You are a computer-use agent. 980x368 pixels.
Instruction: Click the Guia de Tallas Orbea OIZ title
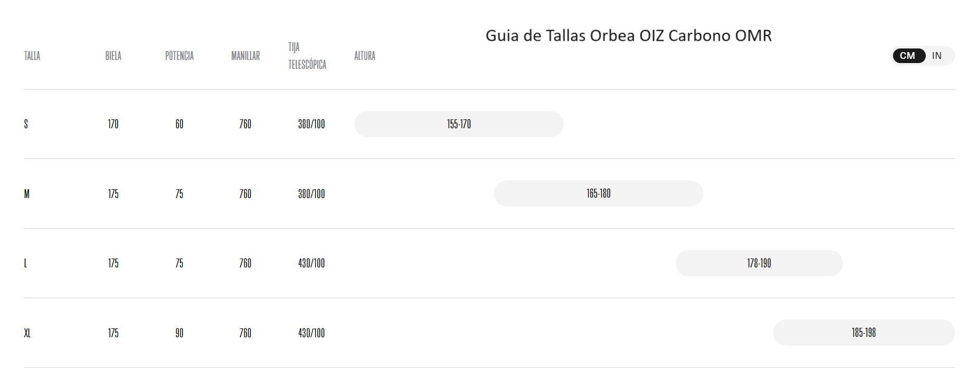(628, 35)
